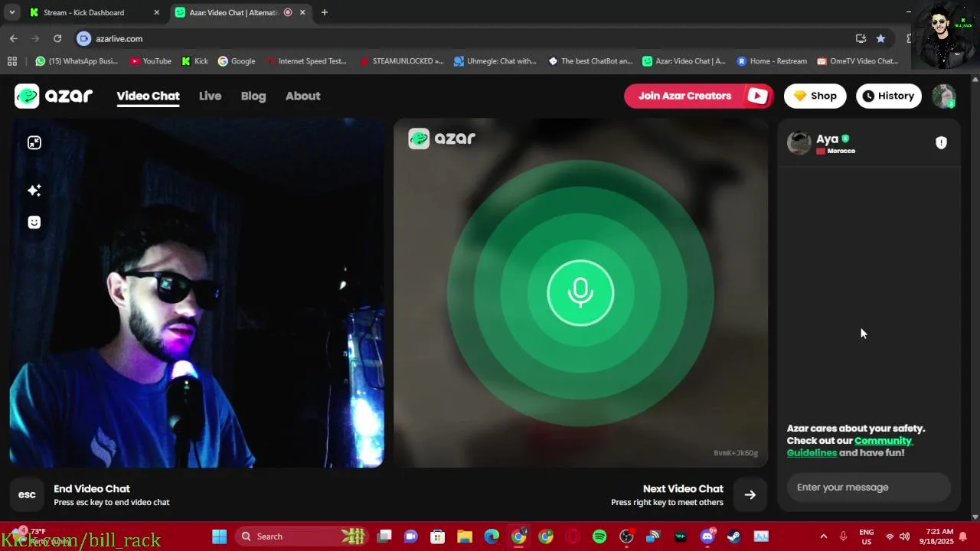Toggle the green microphone button
Image resolution: width=980 pixels, height=551 pixels.
(x=580, y=292)
